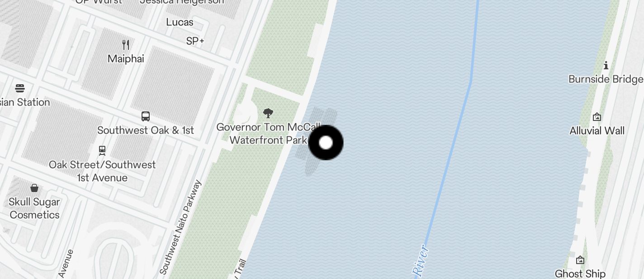This screenshot has width=644, height=279.
Task: Select the Ghost Ship artwork icon
Action: pyautogui.click(x=580, y=260)
